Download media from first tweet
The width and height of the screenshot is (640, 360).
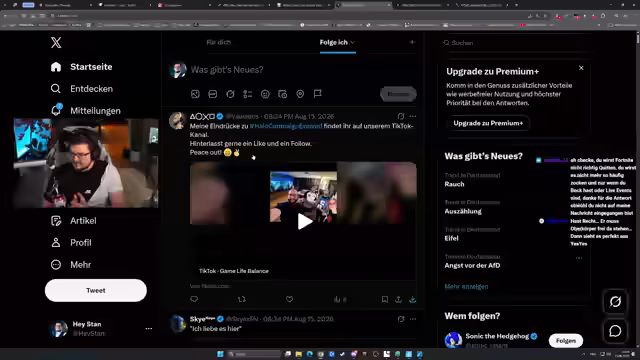click(413, 299)
